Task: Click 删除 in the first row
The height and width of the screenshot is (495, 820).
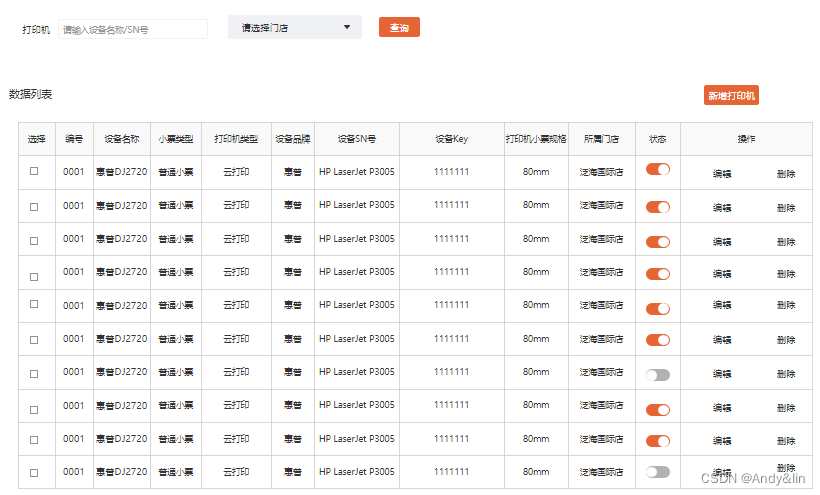Action: [786, 174]
